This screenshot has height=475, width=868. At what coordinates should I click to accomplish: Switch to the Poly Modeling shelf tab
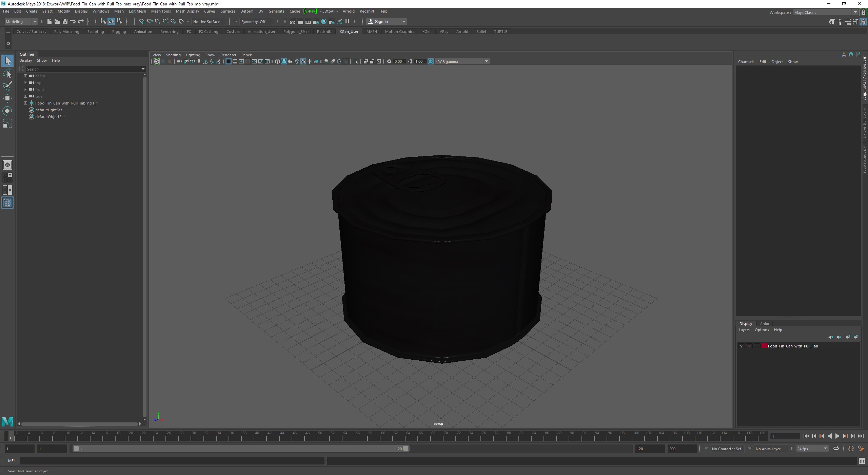[x=66, y=32]
